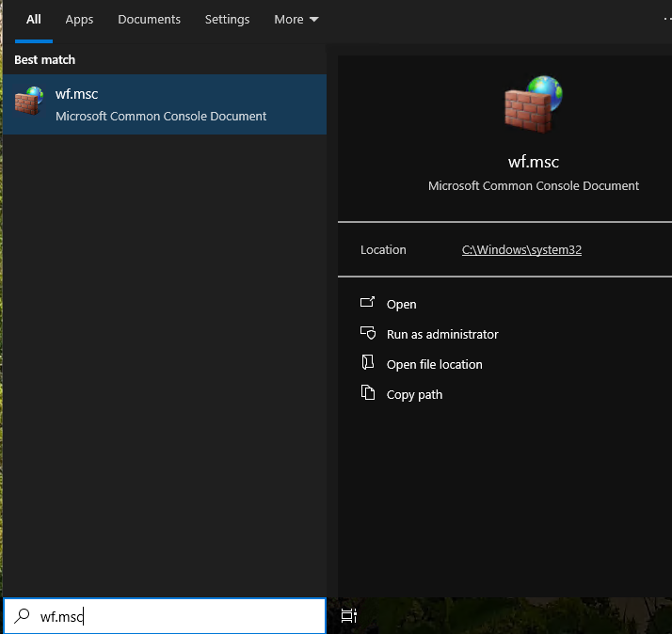Click the magnifier icon in the search box

coord(22,617)
